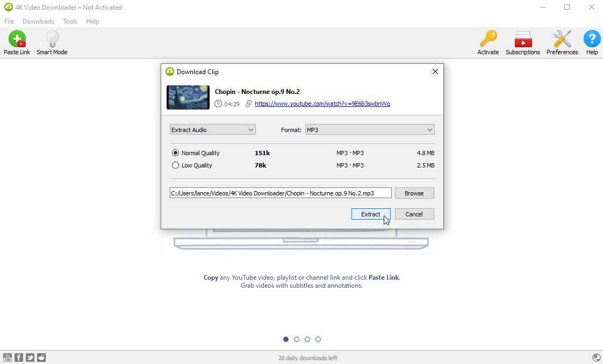Open the File menu
This screenshot has width=603, height=364.
click(9, 21)
